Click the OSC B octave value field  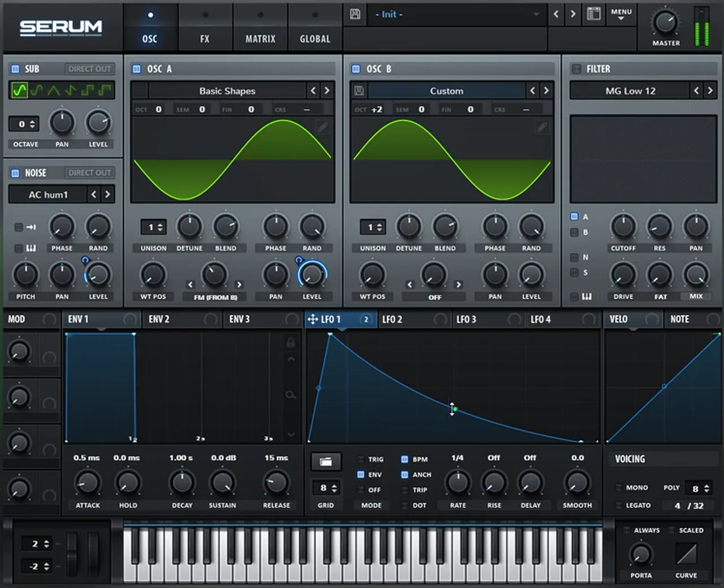(x=377, y=109)
